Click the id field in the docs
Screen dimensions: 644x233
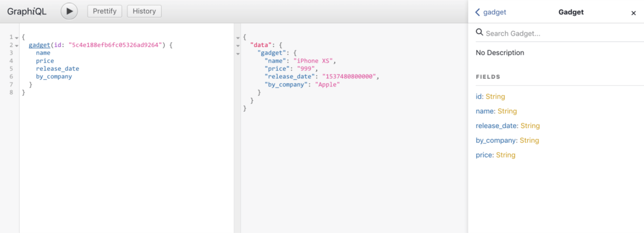479,97
